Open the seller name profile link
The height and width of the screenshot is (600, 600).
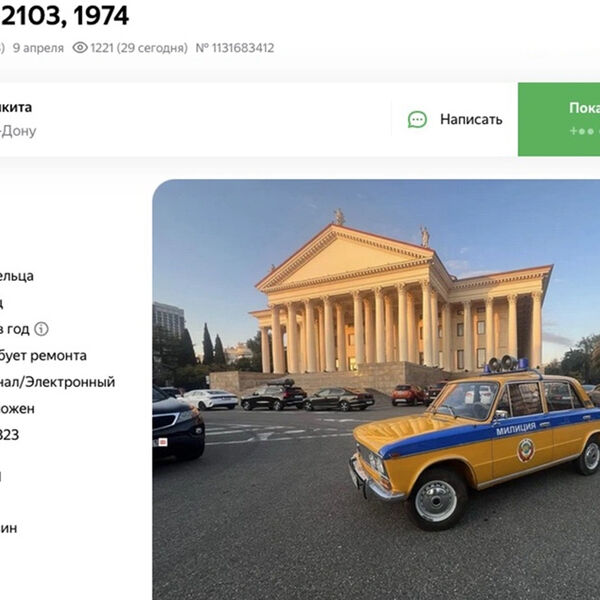tap(16, 107)
